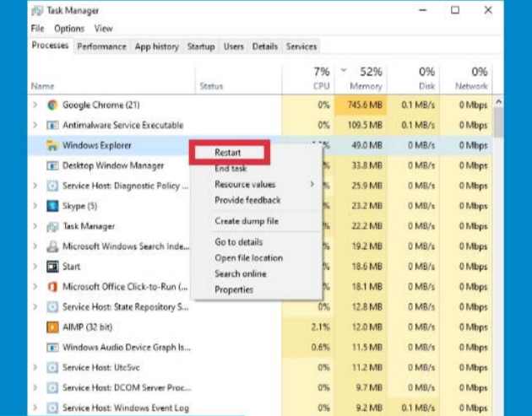Sort by the Network column header

(466, 78)
